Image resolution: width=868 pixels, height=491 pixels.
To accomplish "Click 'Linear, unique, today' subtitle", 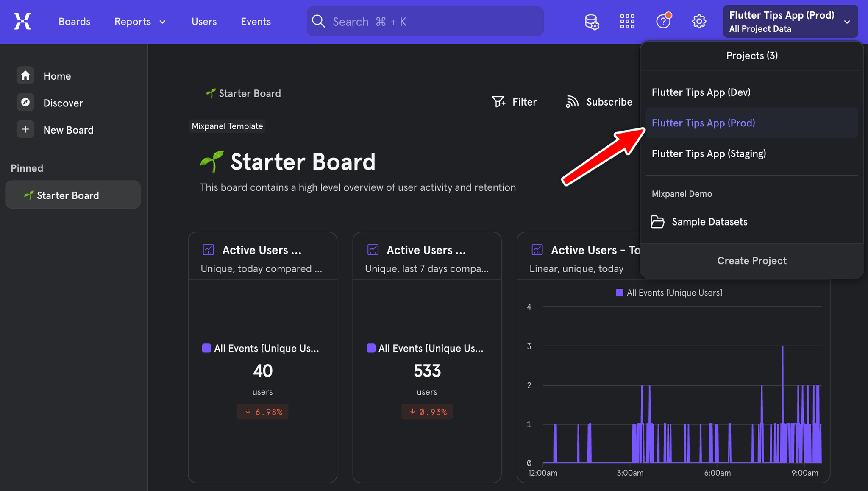I will 576,268.
